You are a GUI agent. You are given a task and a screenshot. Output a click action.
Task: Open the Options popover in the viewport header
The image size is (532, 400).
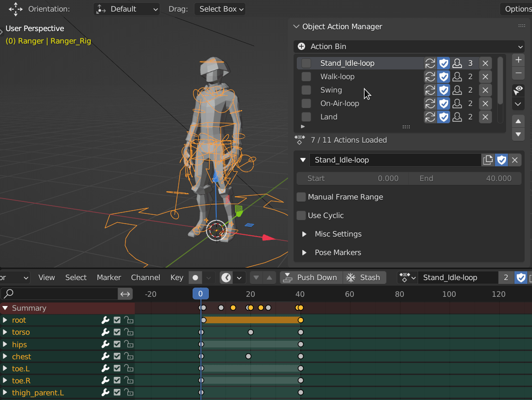[x=516, y=9]
